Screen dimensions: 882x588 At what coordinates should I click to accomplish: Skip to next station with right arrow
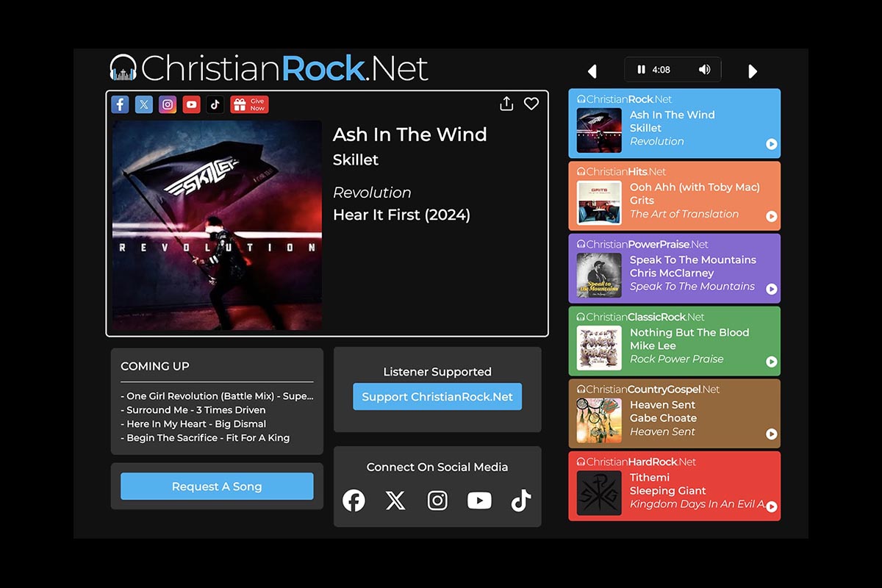[x=752, y=71]
